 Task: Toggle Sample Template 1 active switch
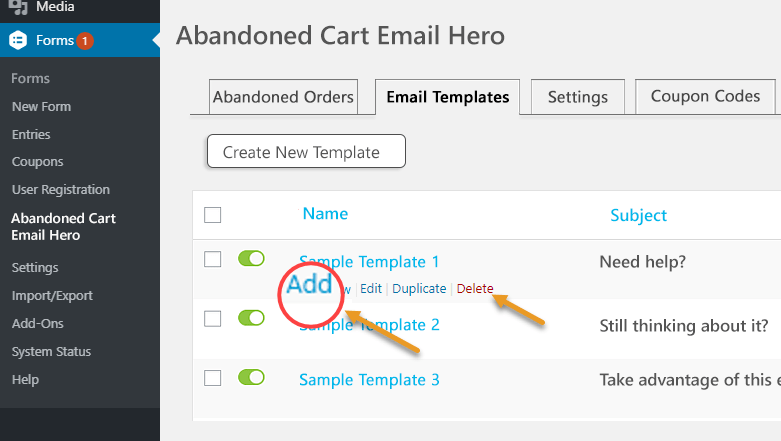[251, 259]
